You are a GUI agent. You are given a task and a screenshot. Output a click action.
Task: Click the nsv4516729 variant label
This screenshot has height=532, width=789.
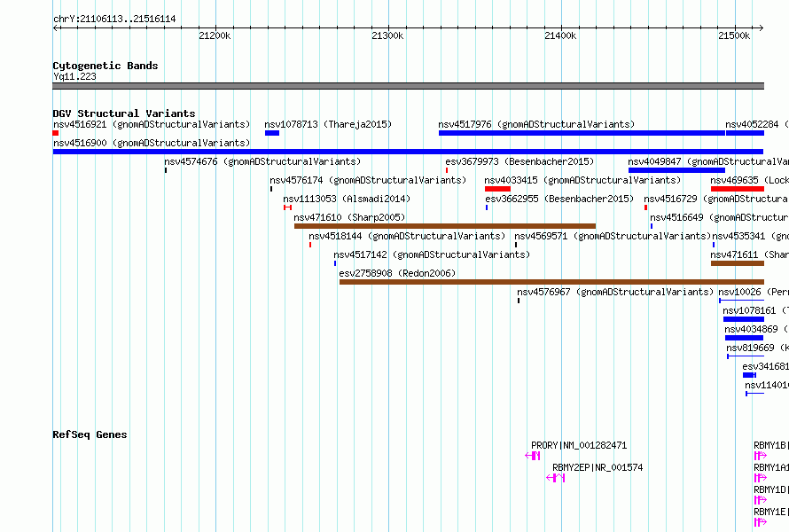(x=716, y=199)
